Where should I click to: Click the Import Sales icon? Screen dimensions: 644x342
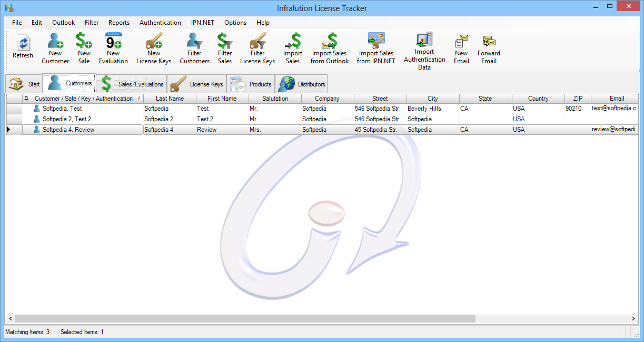[292, 40]
